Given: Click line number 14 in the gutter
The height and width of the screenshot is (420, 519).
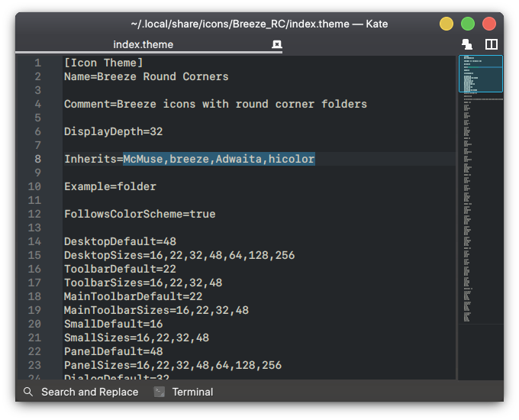Looking at the screenshot, I should (x=34, y=241).
